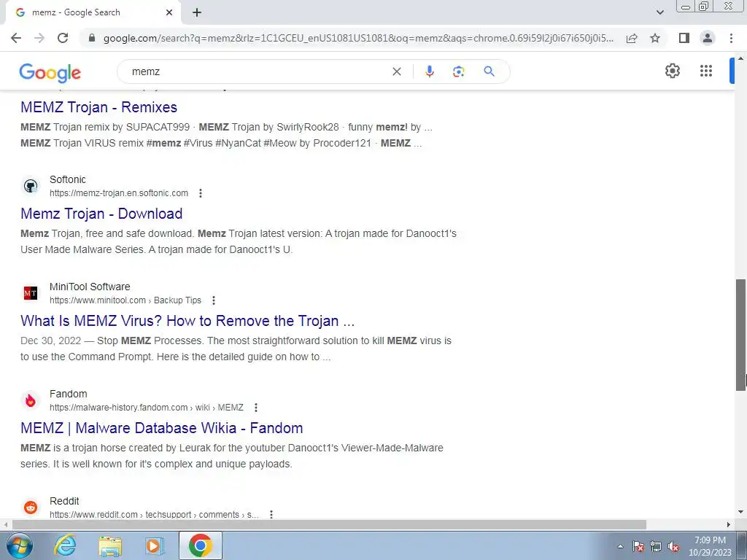Open Windows Explorer from taskbar
The image size is (747, 560).
110,545
